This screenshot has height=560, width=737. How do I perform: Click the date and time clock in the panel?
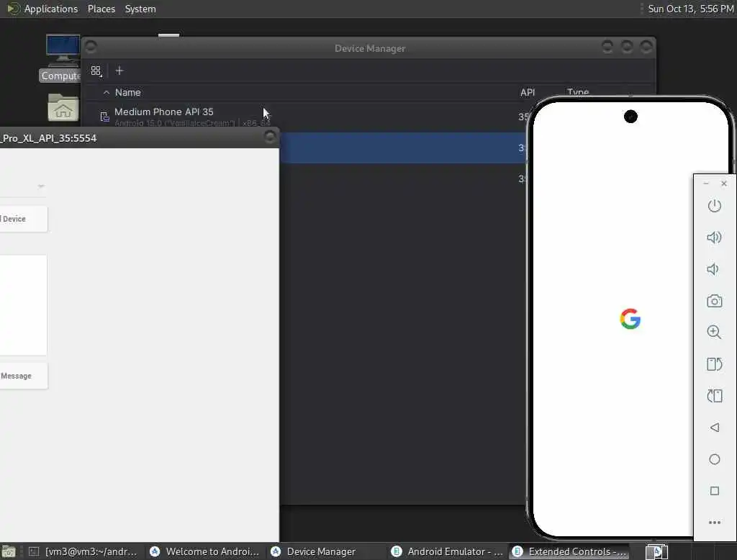690,9
